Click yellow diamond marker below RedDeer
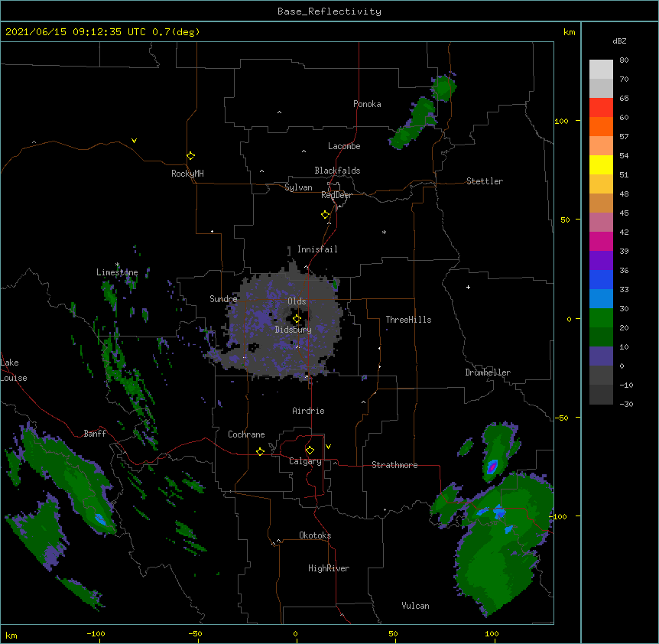659x644 pixels. (x=325, y=215)
